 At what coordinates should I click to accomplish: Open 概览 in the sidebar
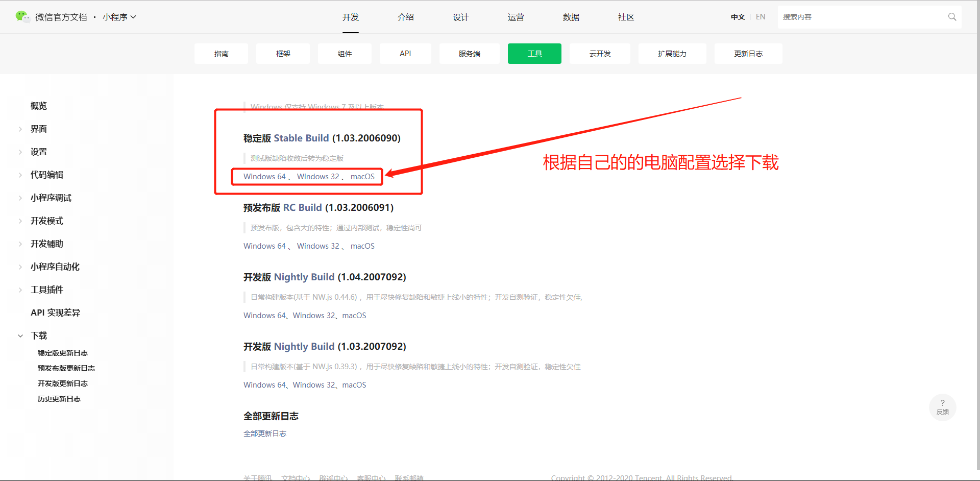(39, 106)
